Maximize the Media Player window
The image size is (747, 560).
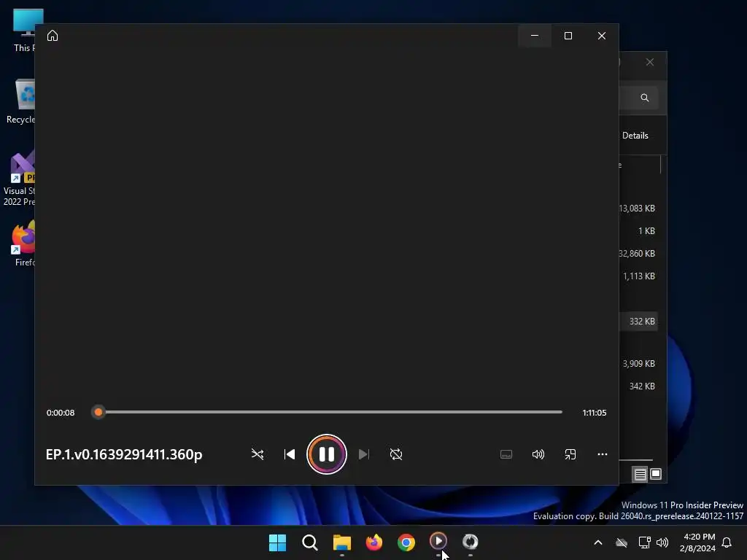568,36
